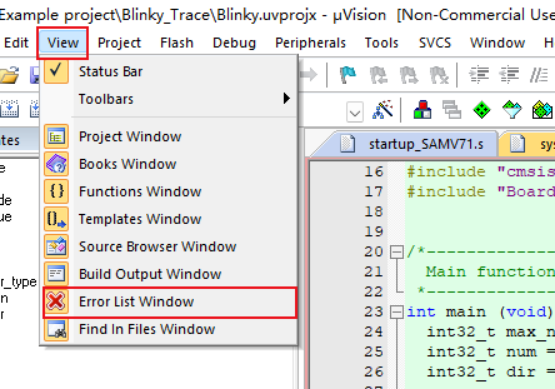Open the Peripherals menu

310,43
